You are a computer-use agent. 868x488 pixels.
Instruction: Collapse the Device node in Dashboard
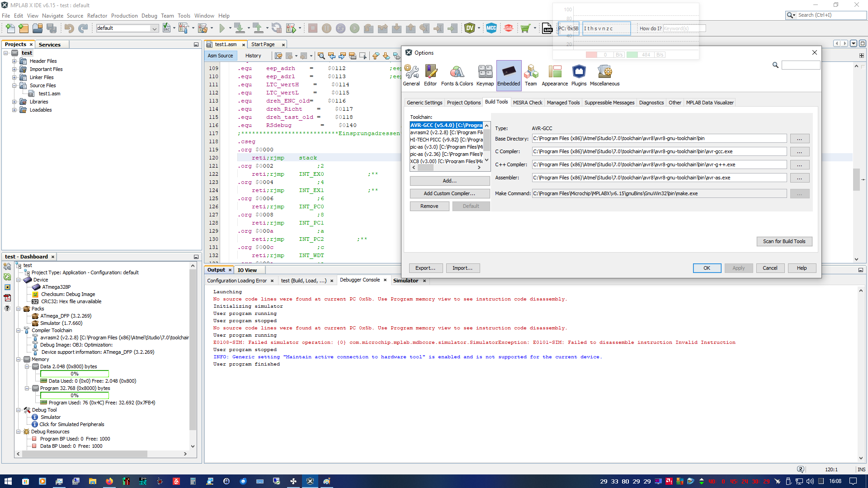point(19,280)
